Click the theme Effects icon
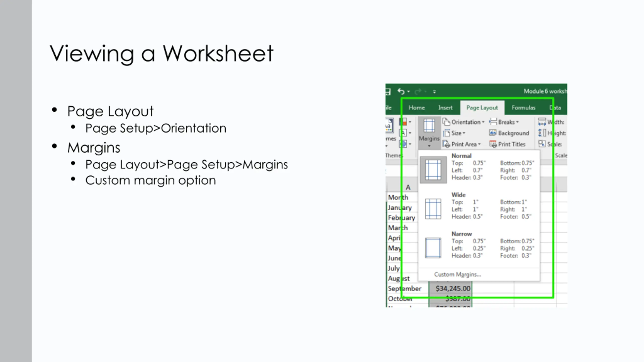The width and height of the screenshot is (644, 362). (x=403, y=144)
